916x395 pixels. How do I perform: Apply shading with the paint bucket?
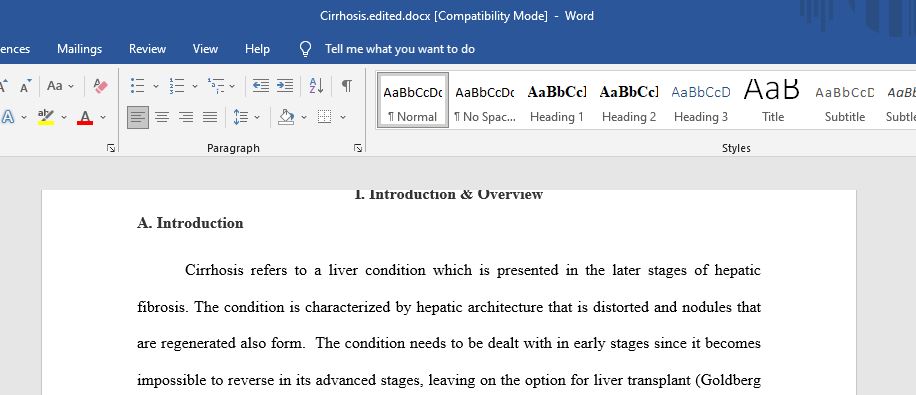coord(286,117)
